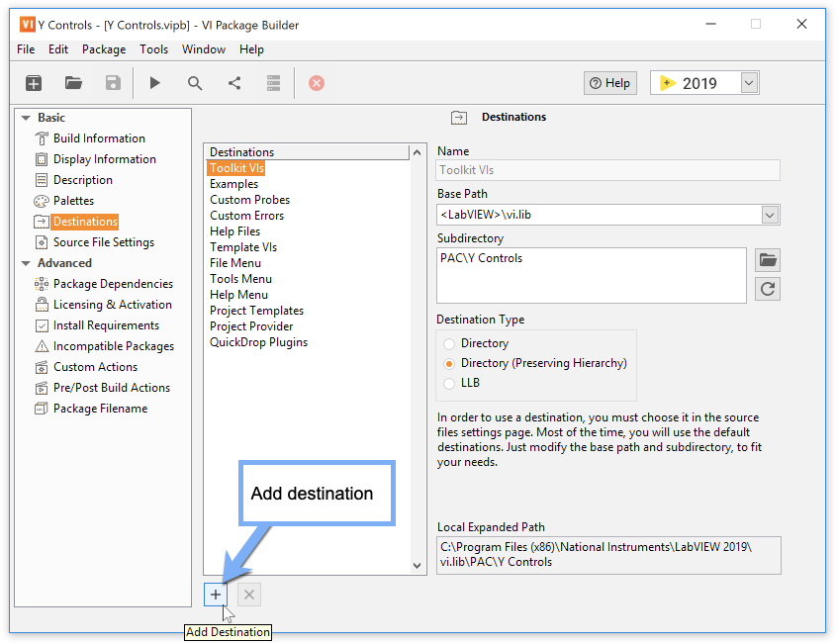837x644 pixels.
Task: Start the build with the play icon
Action: coord(154,83)
